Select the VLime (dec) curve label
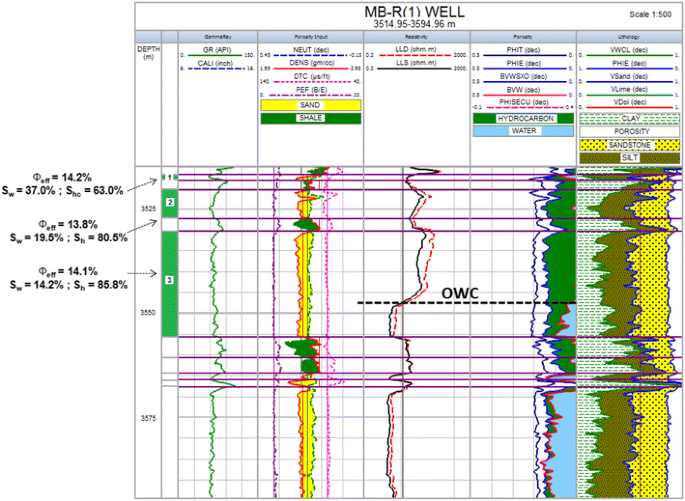Image resolution: width=685 pixels, height=501 pixels. (x=630, y=90)
